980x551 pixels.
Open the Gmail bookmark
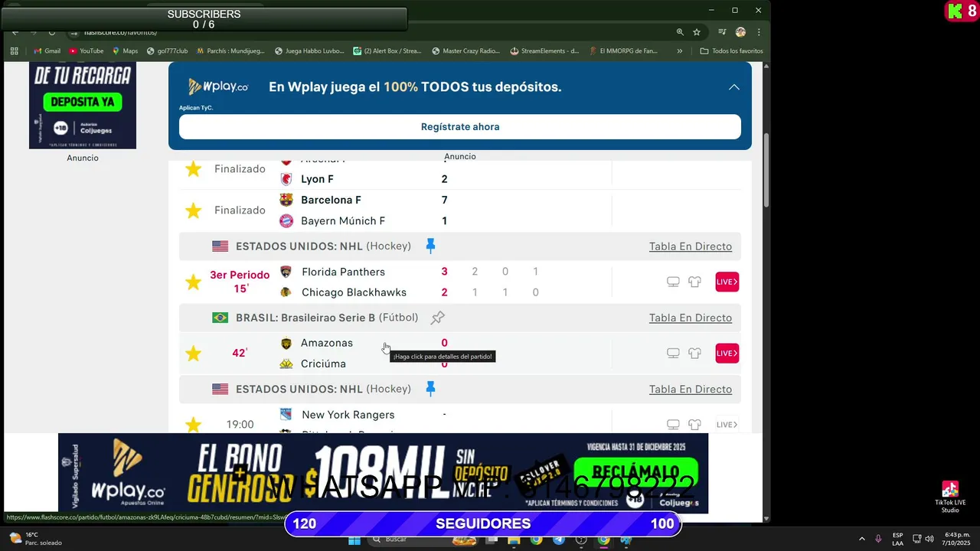pyautogui.click(x=47, y=51)
